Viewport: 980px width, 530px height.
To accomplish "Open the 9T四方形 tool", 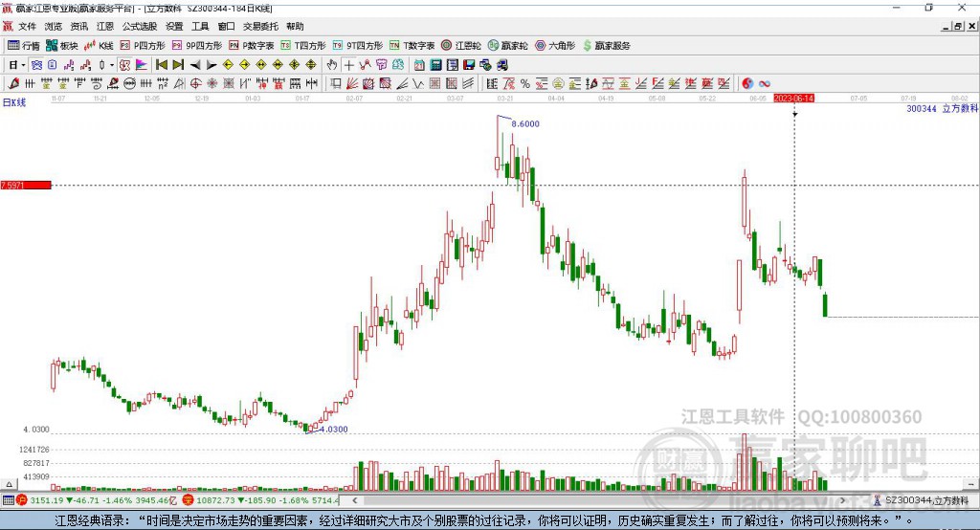I will click(x=358, y=46).
